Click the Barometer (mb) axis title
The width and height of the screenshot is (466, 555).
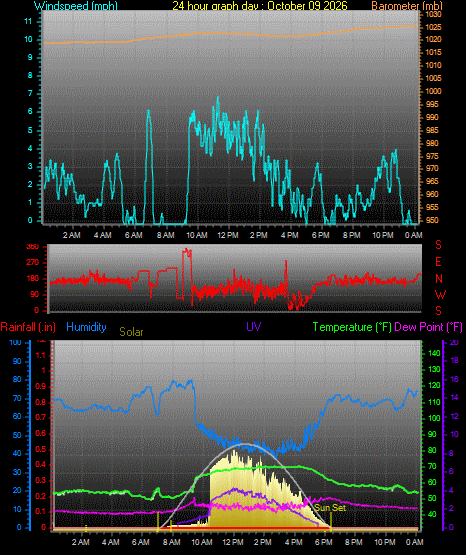(407, 6)
